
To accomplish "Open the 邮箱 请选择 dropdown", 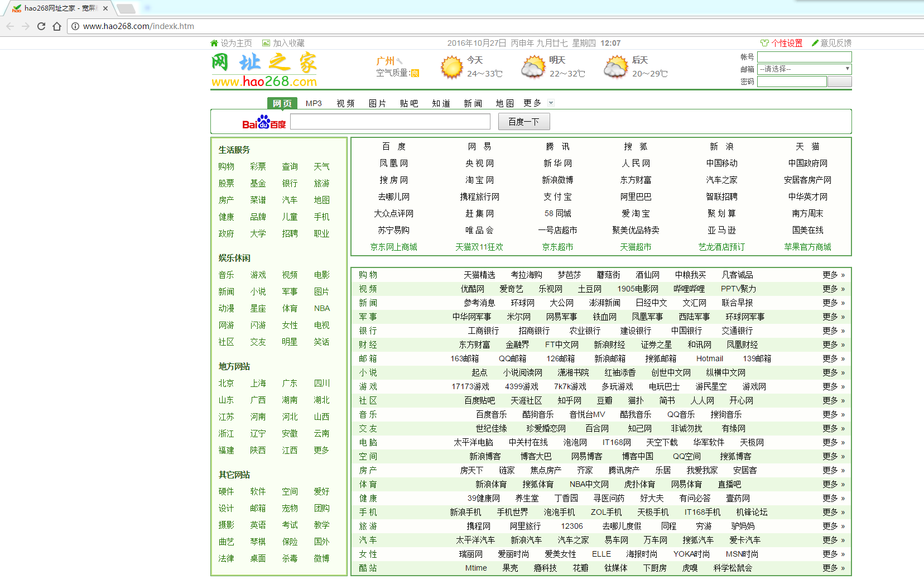I will point(805,69).
